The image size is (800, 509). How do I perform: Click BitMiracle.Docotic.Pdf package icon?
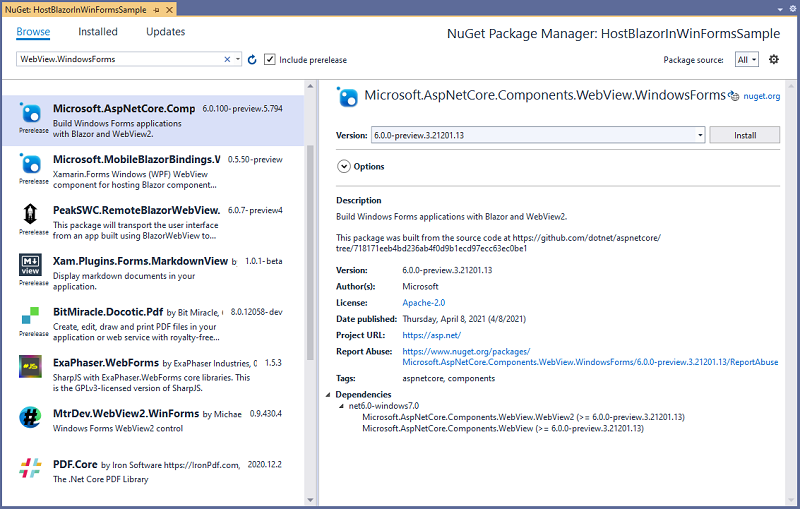30,315
